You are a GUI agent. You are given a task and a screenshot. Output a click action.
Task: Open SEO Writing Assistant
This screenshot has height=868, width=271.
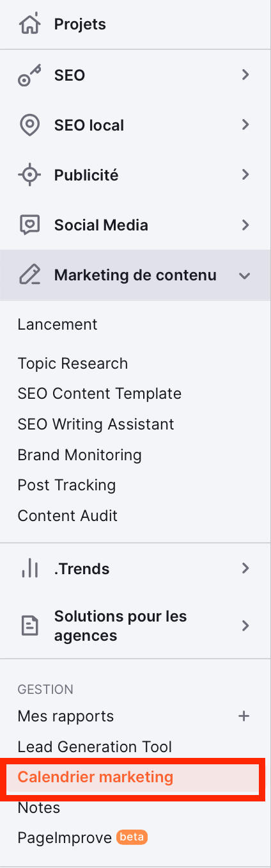(x=96, y=424)
